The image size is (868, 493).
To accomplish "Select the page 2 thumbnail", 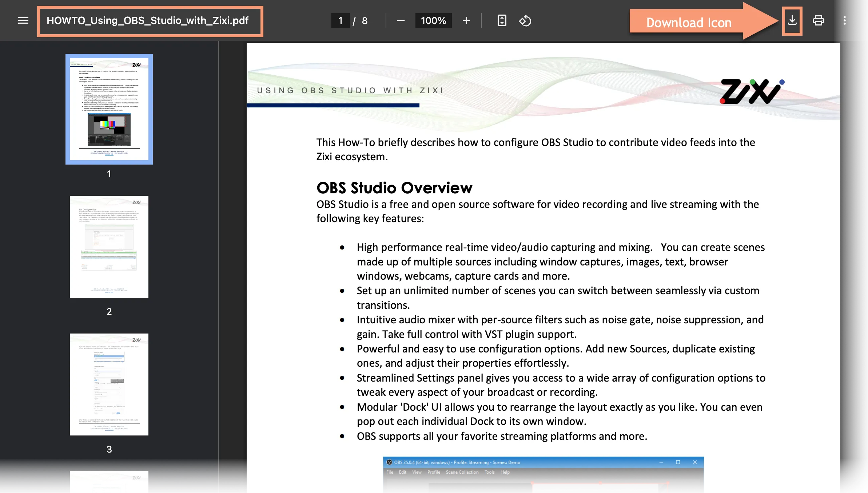I will click(x=109, y=247).
